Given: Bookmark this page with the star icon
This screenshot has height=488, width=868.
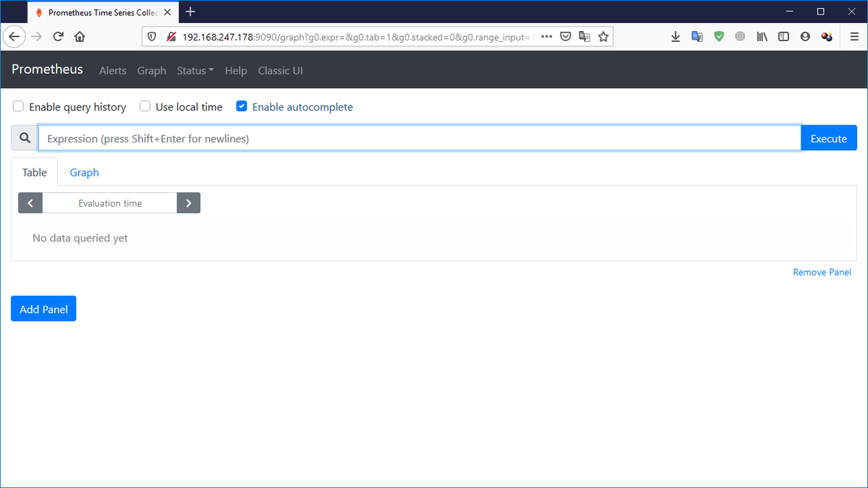Looking at the screenshot, I should tap(603, 36).
